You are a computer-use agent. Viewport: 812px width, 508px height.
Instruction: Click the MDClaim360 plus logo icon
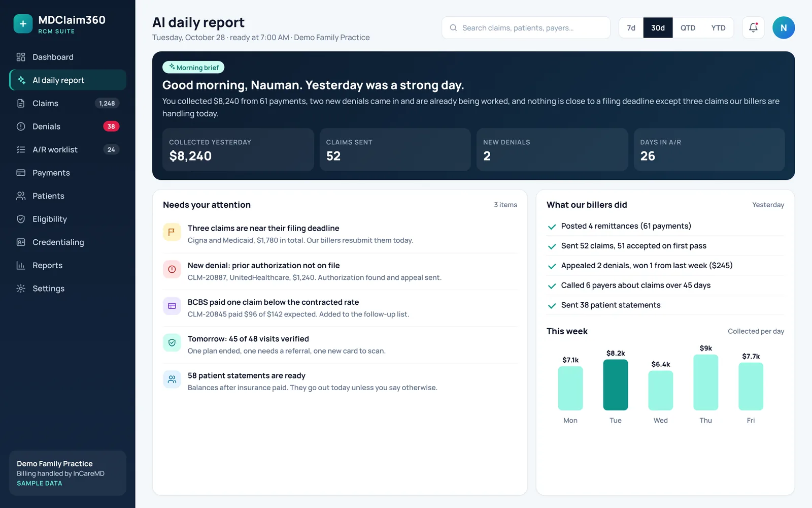tap(23, 24)
